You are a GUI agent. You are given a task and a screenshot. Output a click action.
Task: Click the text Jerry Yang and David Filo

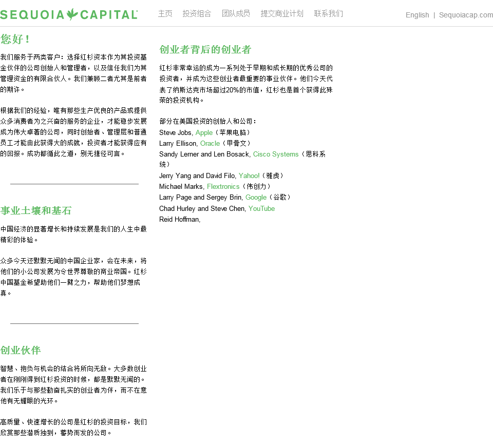coord(197,176)
